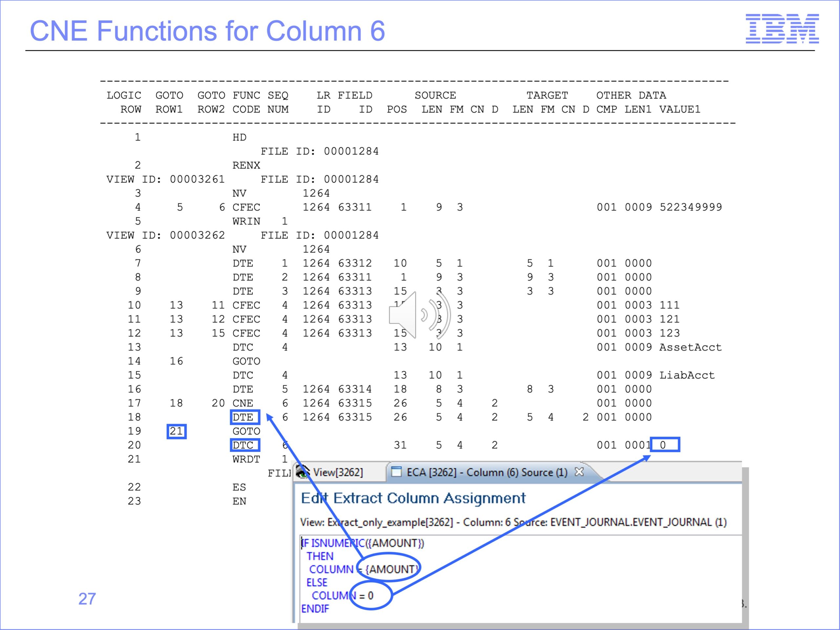This screenshot has height=630, width=840.
Task: Click the value 111 in row 10
Action: pyautogui.click(x=669, y=305)
